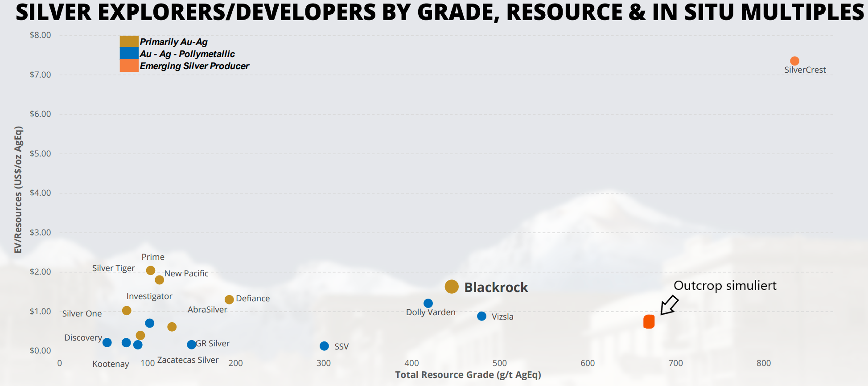Click the '500' x-axis tick
The height and width of the screenshot is (386, 868).
pos(500,363)
